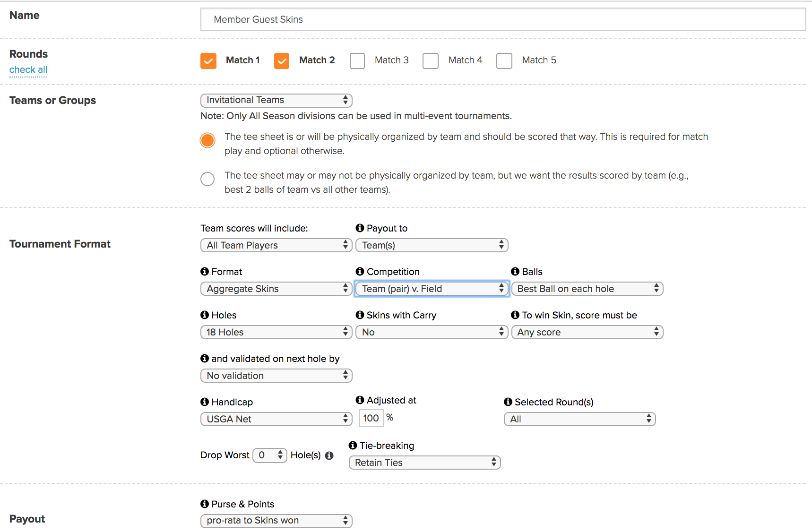This screenshot has width=812, height=532.
Task: Open the No validation dropdown
Action: 276,376
